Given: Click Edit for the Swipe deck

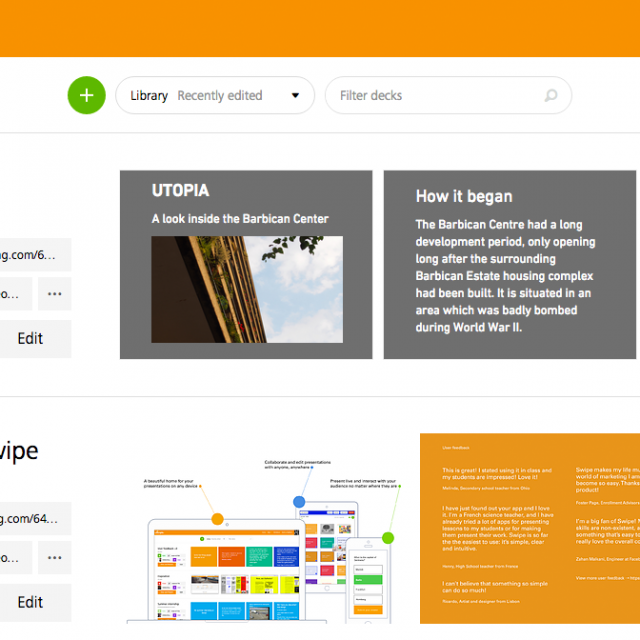Looking at the screenshot, I should [x=31, y=602].
